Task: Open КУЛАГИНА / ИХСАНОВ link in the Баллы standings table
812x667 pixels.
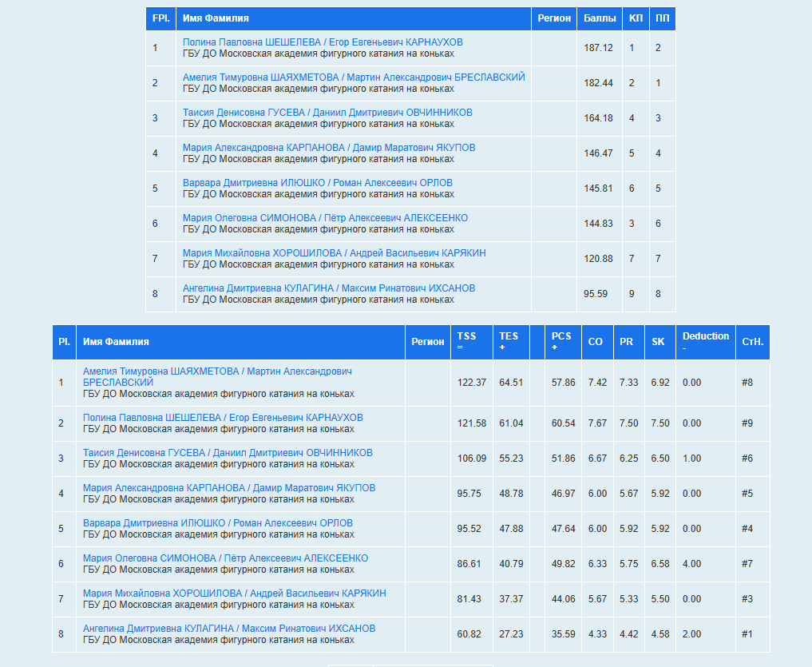Action: pyautogui.click(x=329, y=288)
